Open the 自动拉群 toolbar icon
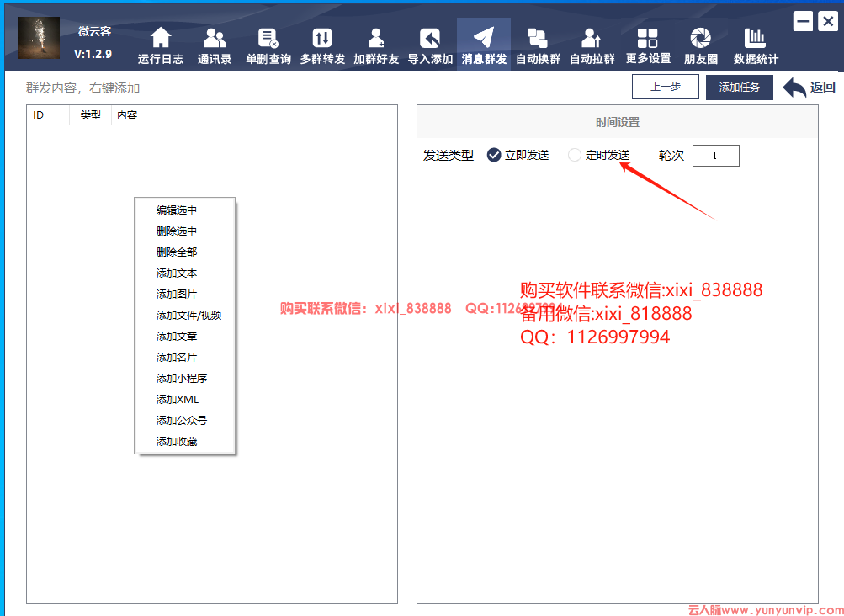 click(591, 38)
